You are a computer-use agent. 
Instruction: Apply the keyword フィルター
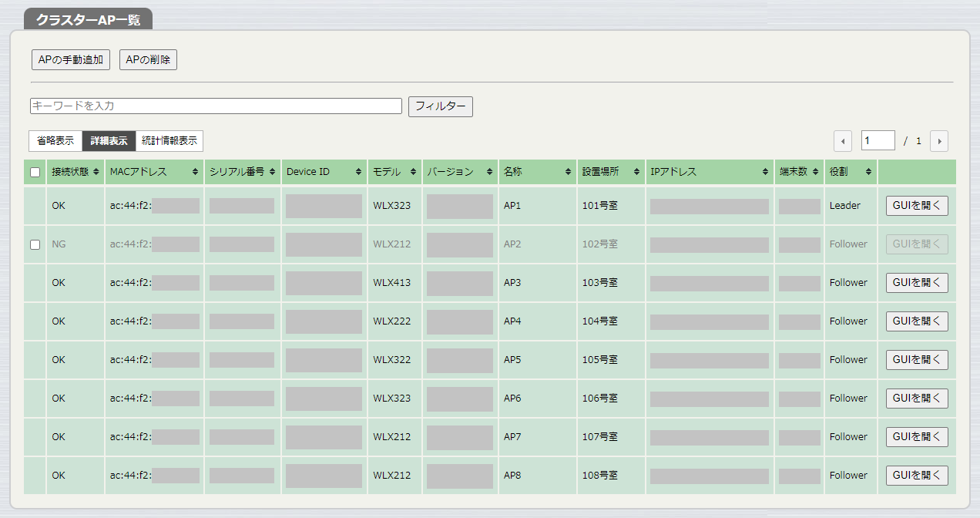[440, 106]
